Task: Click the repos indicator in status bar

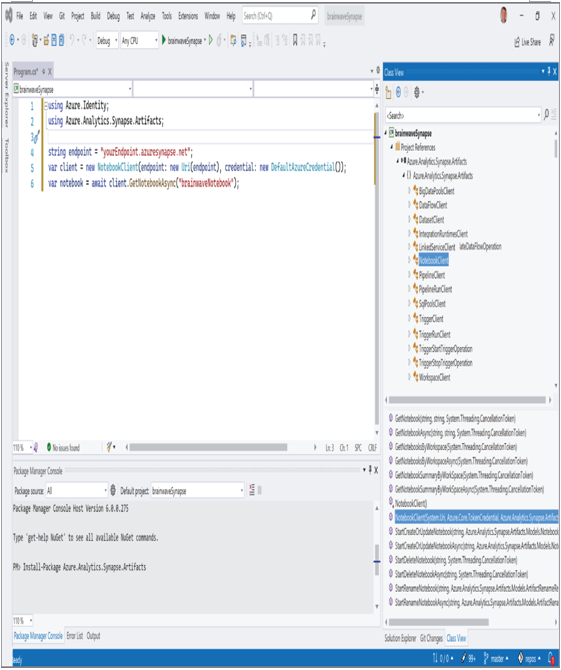Action: pyautogui.click(x=529, y=658)
